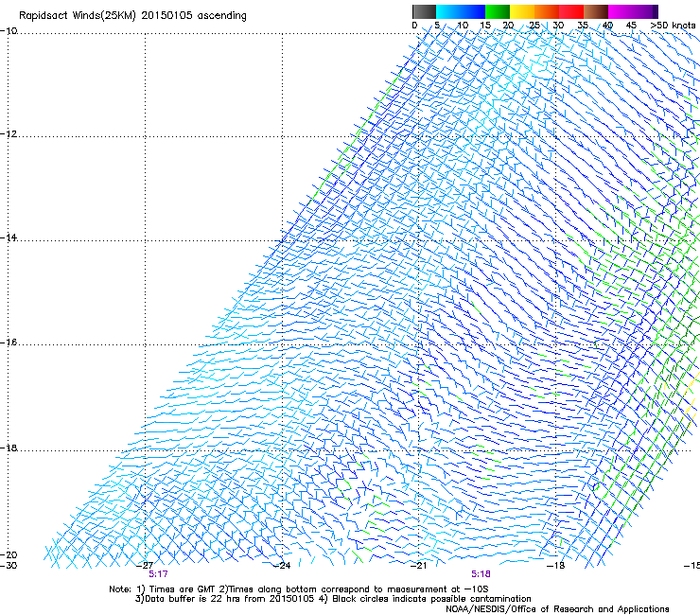Image resolution: width=700 pixels, height=615 pixels.
Task: Click the latitude label '-18'
Action: (9, 448)
